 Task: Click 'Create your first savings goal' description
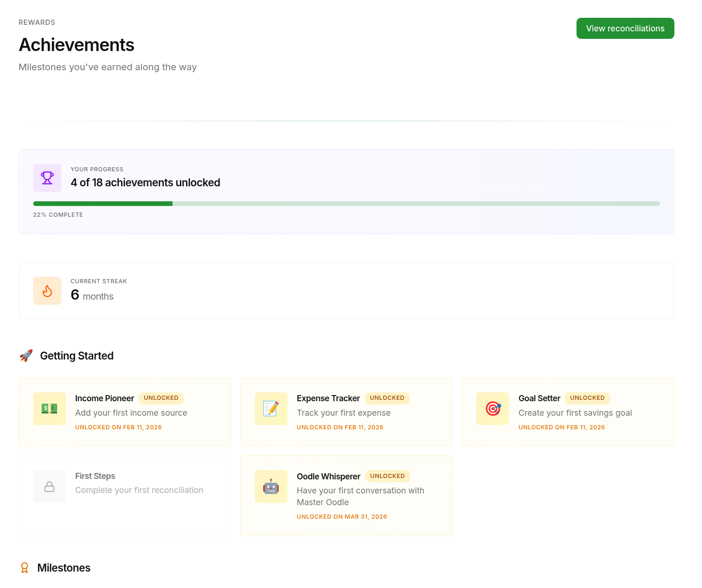(x=575, y=413)
